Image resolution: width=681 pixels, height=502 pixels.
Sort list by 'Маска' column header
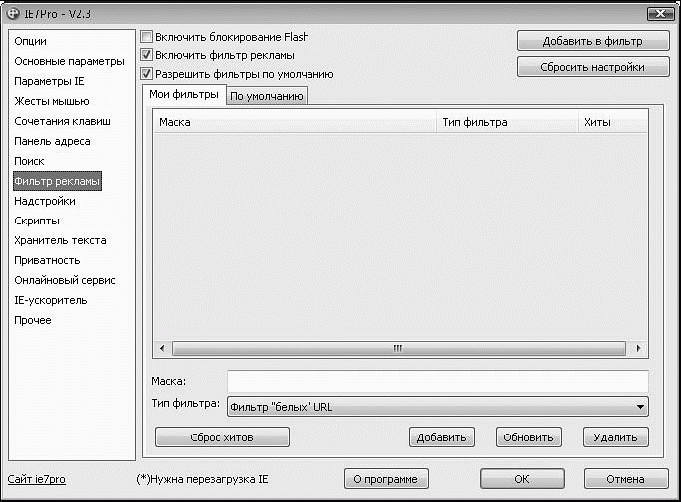[x=295, y=122]
